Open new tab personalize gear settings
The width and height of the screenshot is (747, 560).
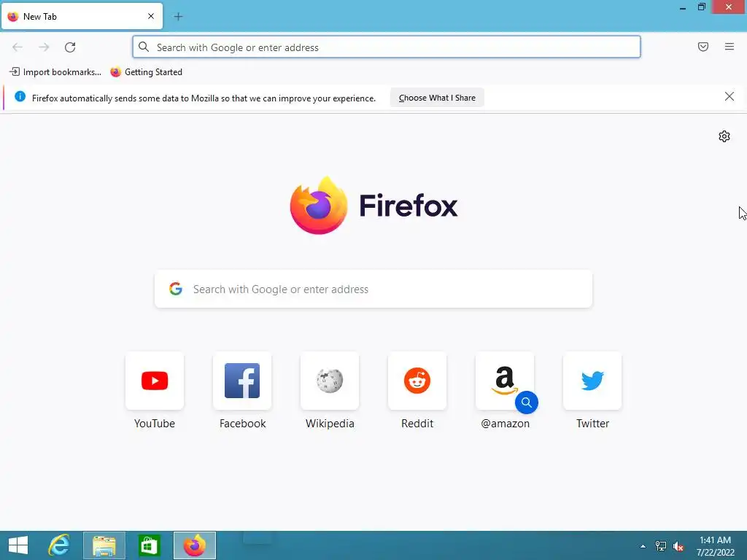pyautogui.click(x=724, y=136)
